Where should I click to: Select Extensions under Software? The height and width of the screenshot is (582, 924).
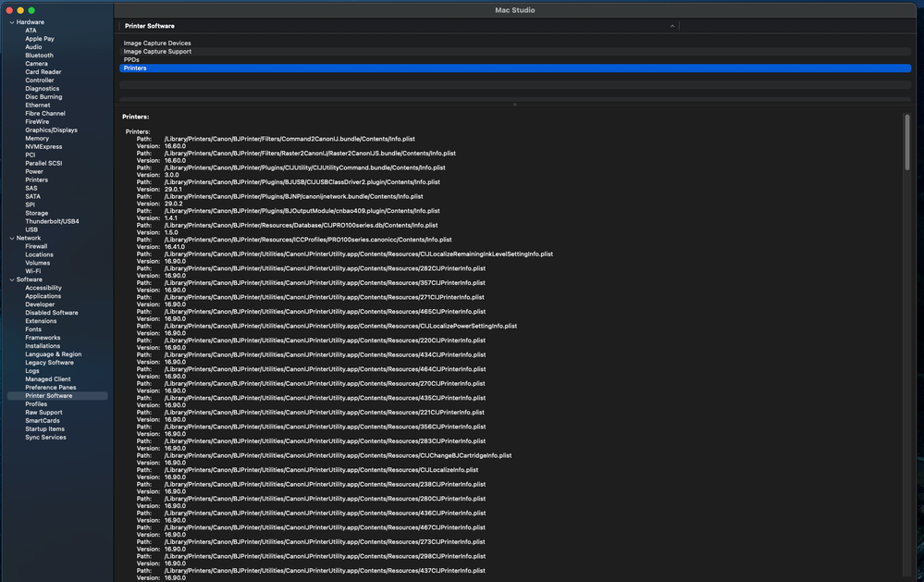[41, 321]
